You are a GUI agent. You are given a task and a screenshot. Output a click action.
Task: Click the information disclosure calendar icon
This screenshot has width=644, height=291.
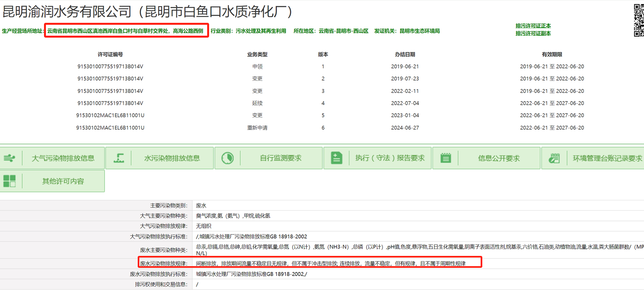pos(446,158)
